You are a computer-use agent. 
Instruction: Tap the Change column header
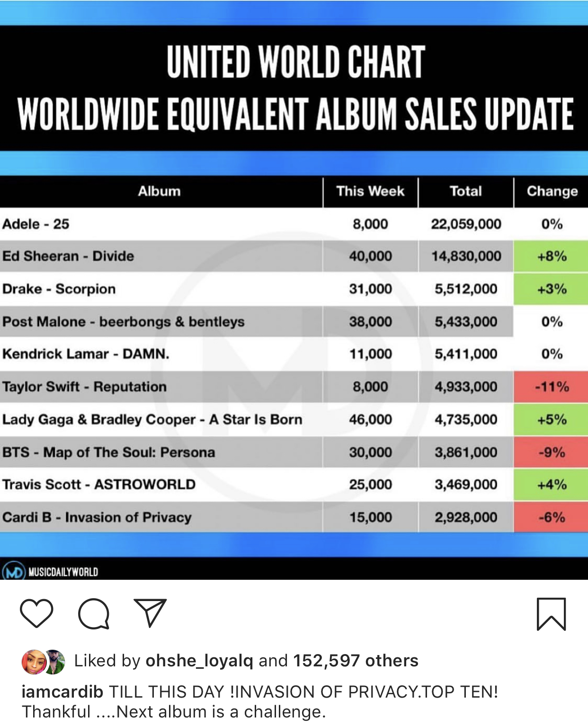[552, 191]
